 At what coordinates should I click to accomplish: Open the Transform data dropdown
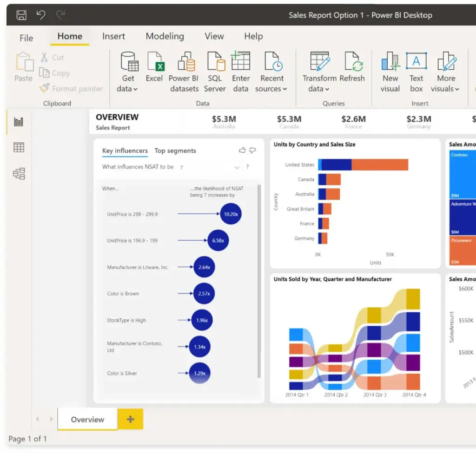point(319,72)
